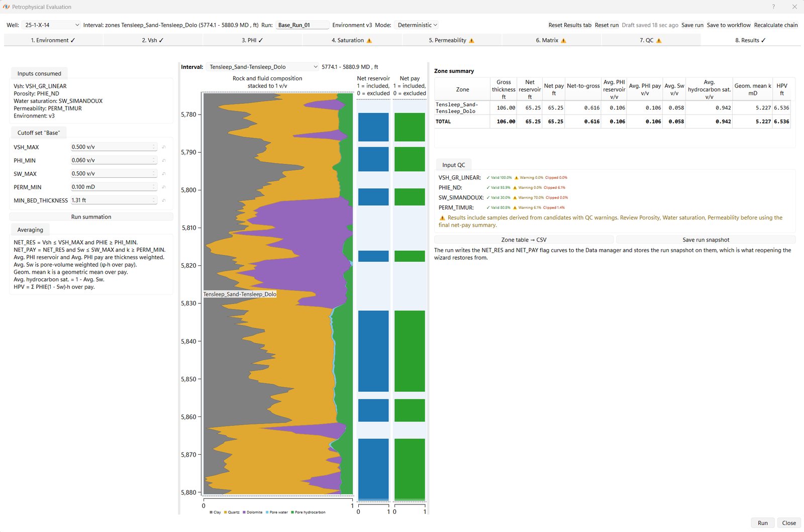Screen dimensions: 804x532
Task: Click the Matrix tab warning icon
Action: point(563,41)
